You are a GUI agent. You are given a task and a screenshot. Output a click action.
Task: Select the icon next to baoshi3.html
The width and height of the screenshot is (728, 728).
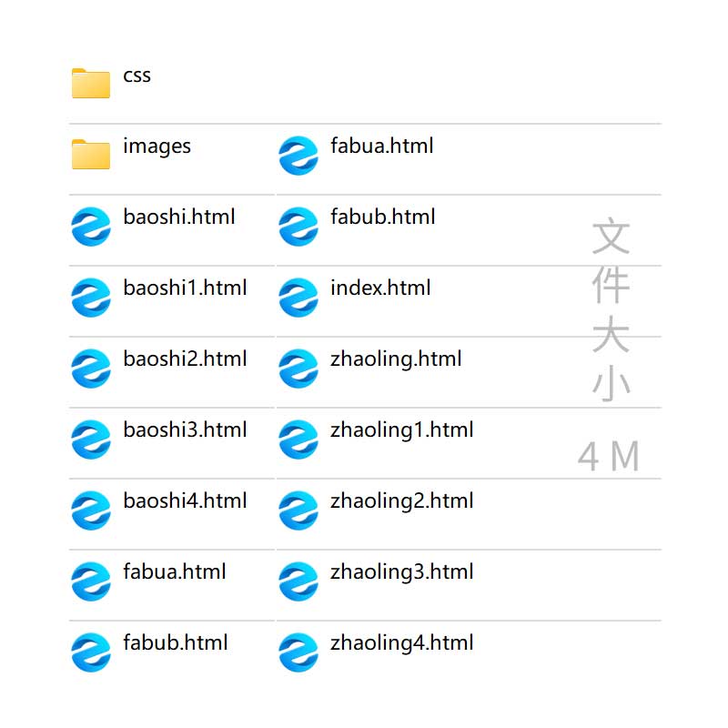[x=91, y=440]
